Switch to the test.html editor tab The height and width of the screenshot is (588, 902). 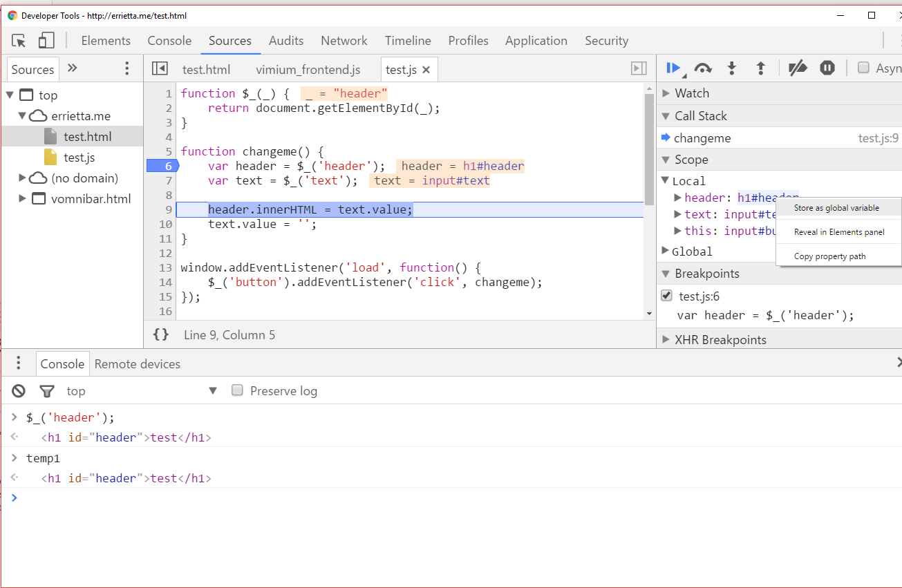[206, 69]
